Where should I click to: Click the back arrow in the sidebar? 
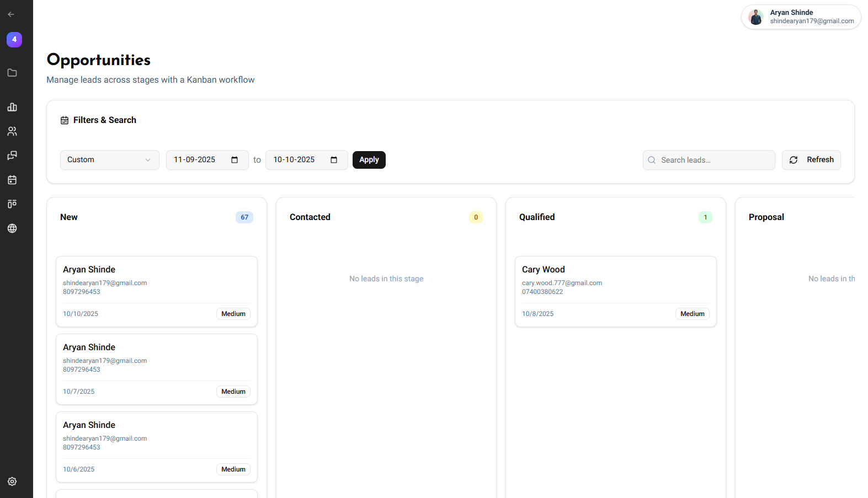click(11, 14)
